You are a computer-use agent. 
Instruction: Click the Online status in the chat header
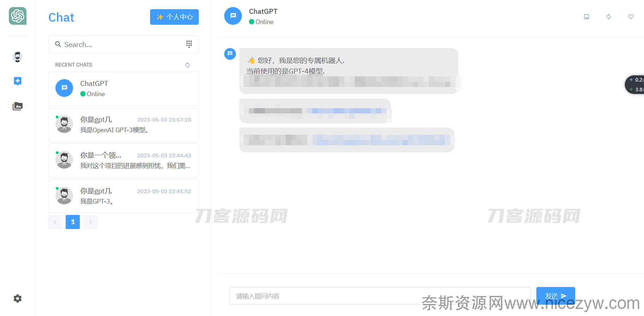(x=261, y=22)
